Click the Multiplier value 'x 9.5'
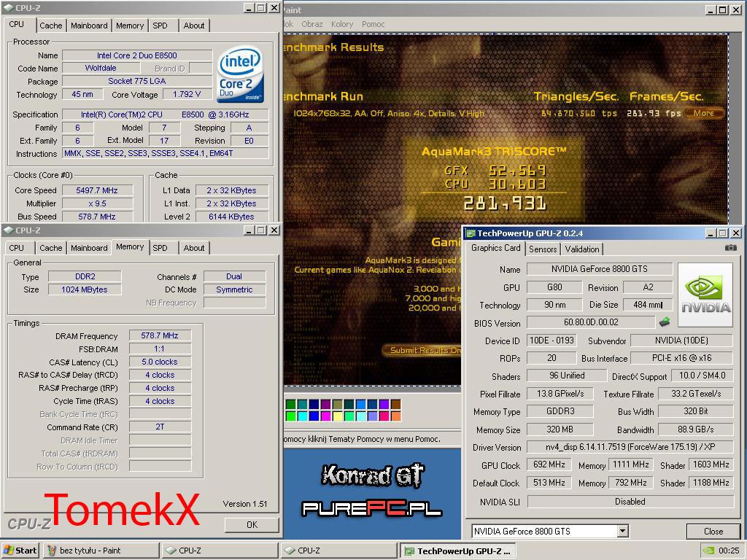The height and width of the screenshot is (560, 747). pyautogui.click(x=97, y=203)
